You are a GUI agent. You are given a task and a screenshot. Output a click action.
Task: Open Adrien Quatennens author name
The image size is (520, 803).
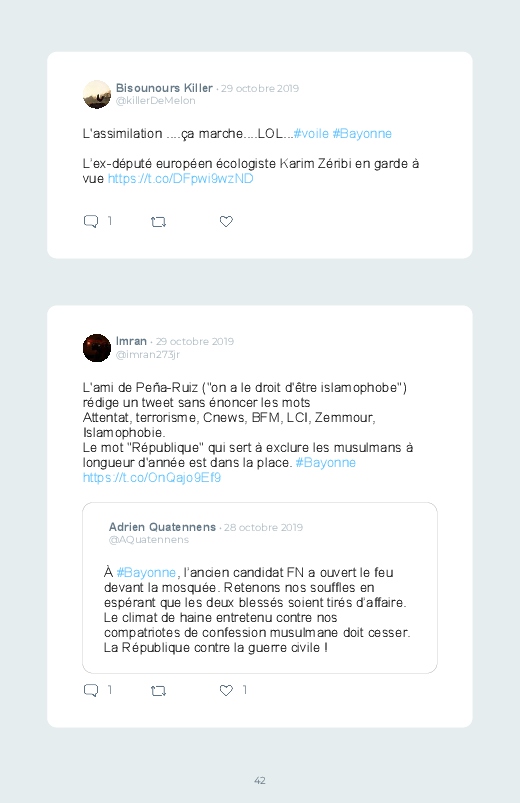(x=162, y=527)
